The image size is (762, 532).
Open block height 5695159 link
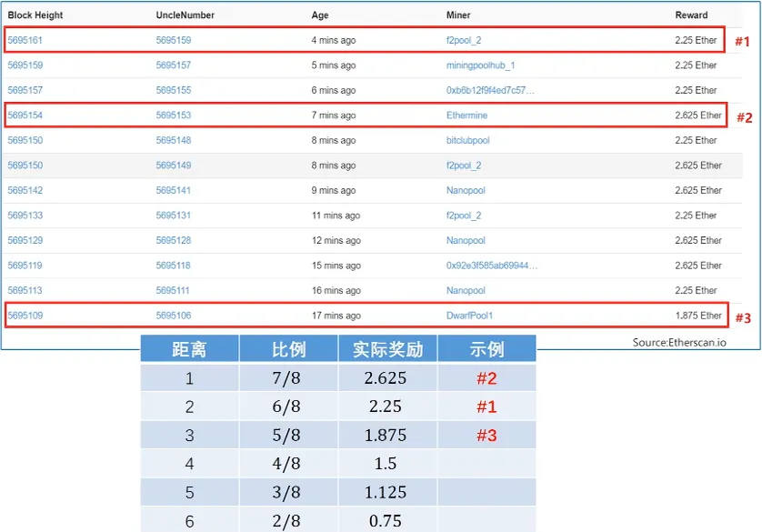[x=25, y=65]
